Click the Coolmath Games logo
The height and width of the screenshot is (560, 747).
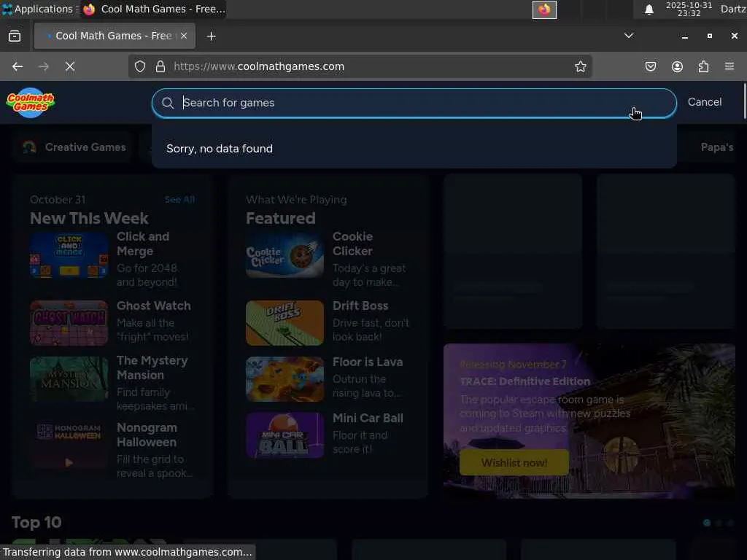(31, 102)
